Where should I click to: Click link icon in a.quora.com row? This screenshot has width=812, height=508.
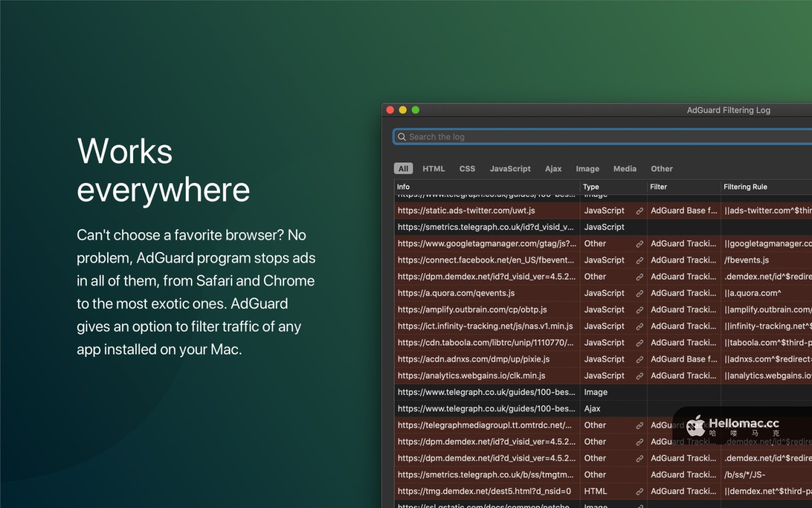639,293
